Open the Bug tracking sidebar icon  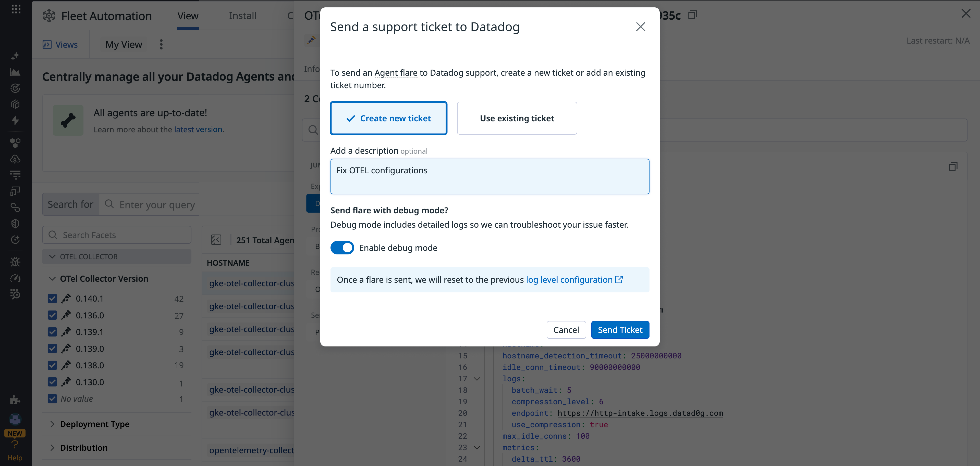pos(15,262)
